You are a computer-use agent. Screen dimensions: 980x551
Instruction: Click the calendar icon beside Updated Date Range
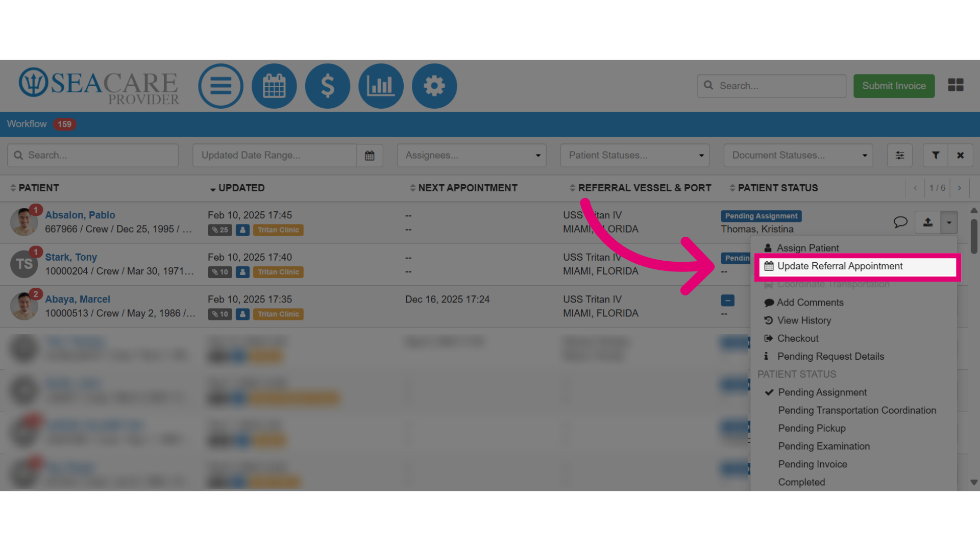point(370,155)
